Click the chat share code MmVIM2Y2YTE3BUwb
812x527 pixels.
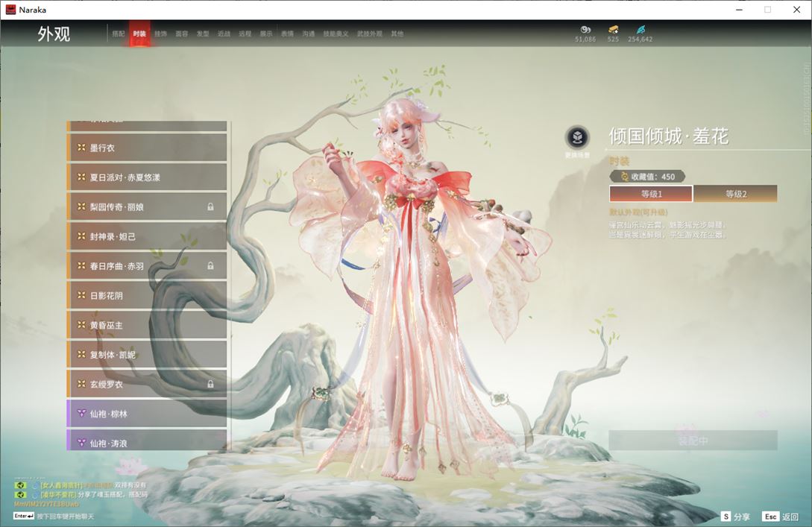pyautogui.click(x=47, y=504)
